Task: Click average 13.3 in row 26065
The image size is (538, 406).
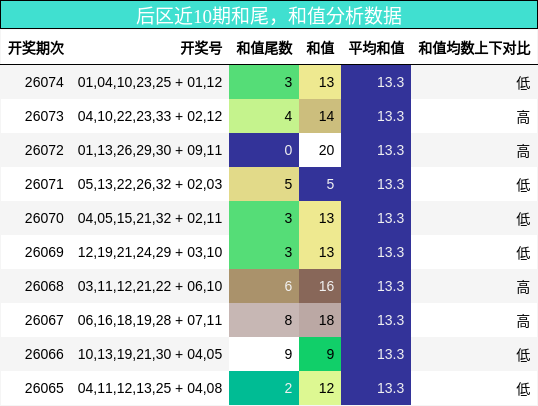Action: tap(376, 388)
